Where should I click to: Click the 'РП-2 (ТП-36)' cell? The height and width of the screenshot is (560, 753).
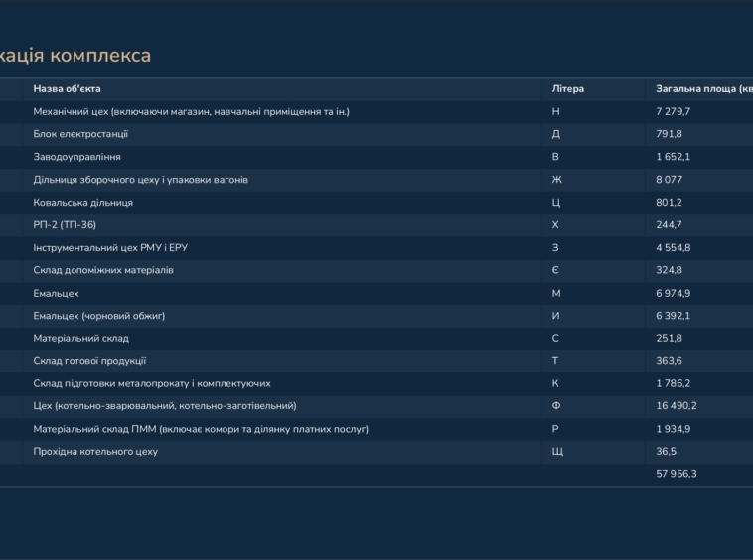pyautogui.click(x=65, y=225)
